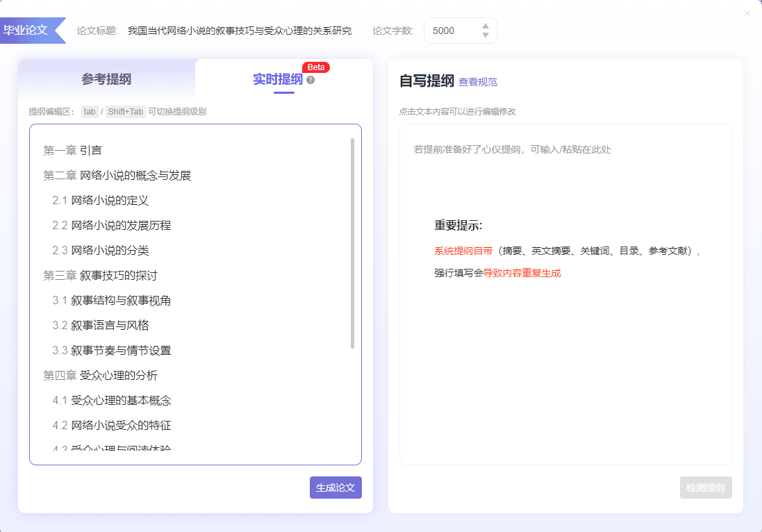Click the 自写提纲 heading

(x=426, y=81)
